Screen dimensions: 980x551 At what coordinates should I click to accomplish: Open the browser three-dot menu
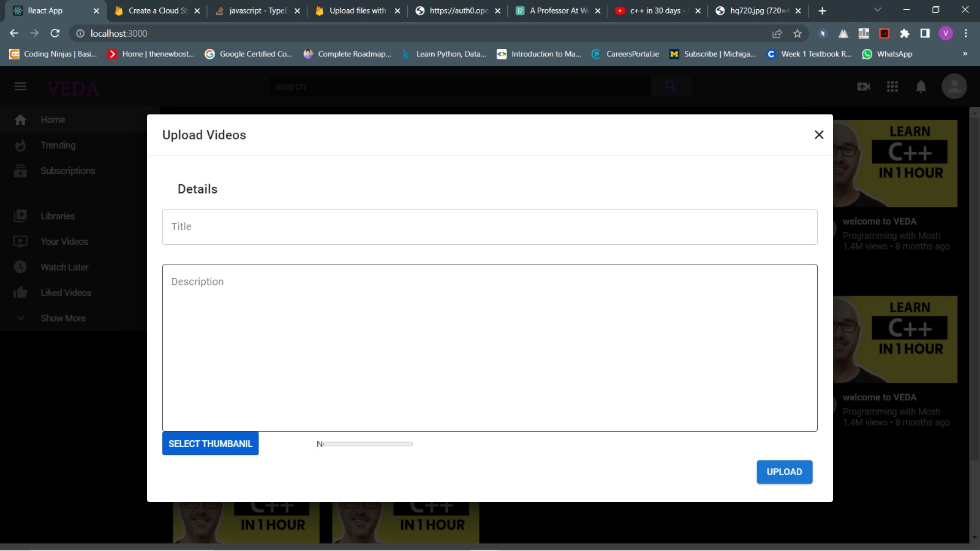coord(966,34)
